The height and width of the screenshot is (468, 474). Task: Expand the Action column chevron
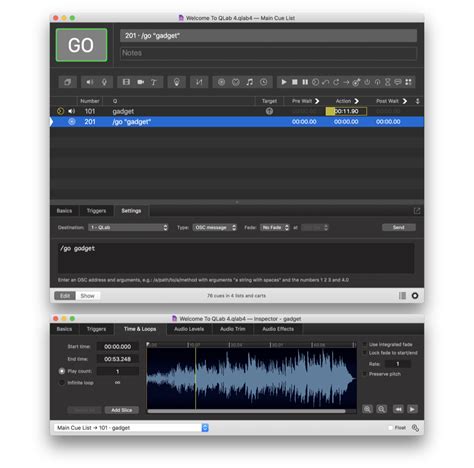(x=356, y=101)
